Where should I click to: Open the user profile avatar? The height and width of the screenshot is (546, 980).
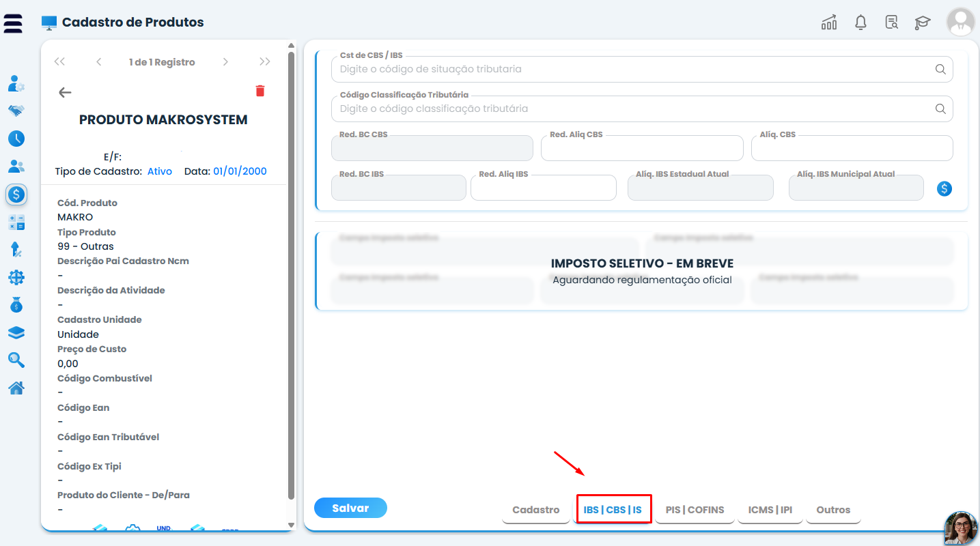pyautogui.click(x=961, y=22)
